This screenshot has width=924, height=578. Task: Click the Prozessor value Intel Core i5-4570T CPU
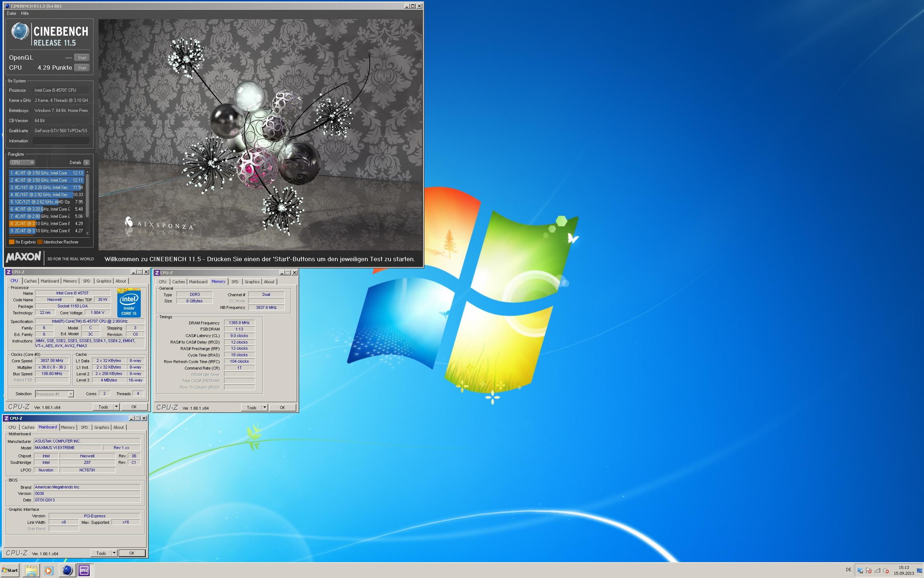pos(61,90)
